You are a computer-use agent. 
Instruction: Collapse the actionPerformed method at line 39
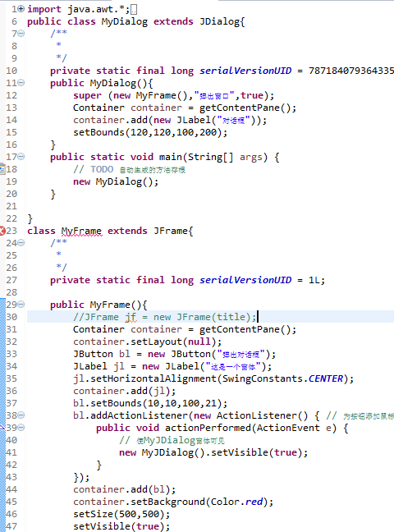tap(21, 428)
